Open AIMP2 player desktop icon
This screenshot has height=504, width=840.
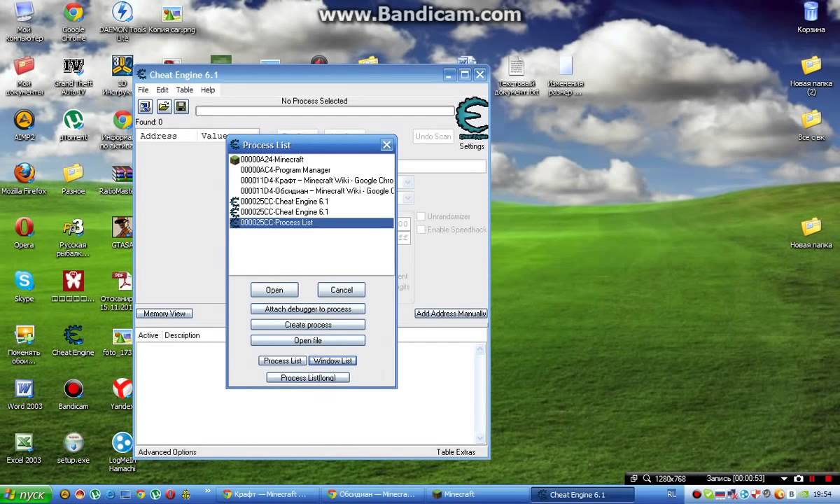pos(24,125)
